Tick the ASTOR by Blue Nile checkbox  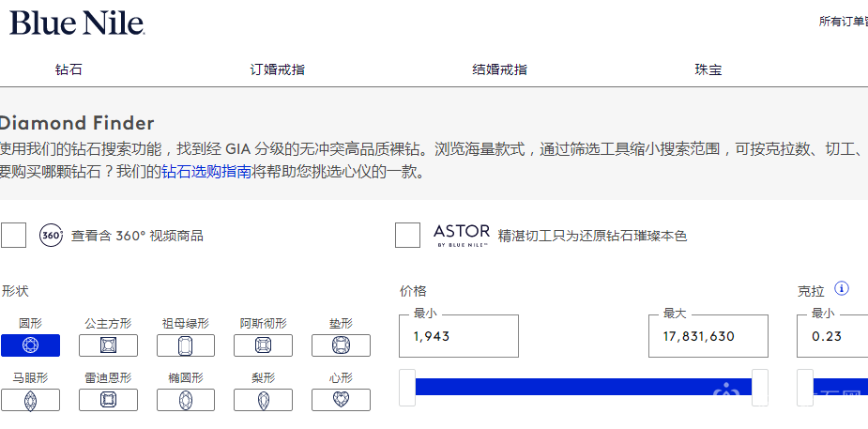coord(407,236)
